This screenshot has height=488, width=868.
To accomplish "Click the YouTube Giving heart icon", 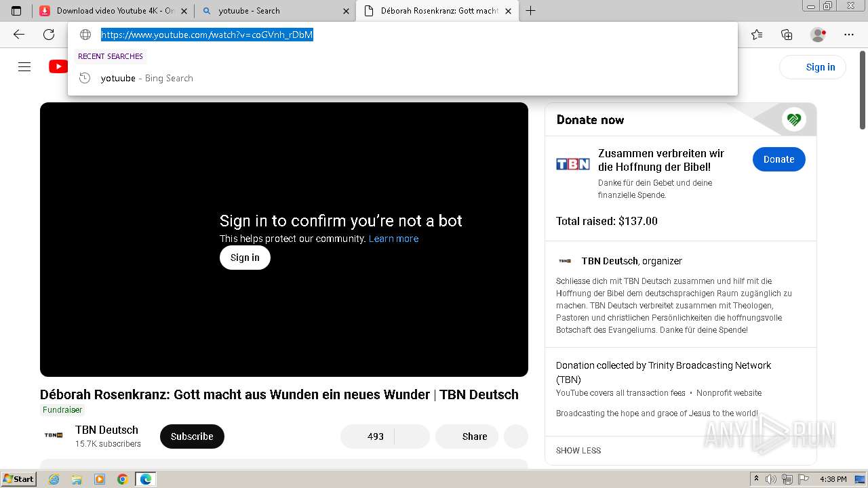I will [x=793, y=120].
